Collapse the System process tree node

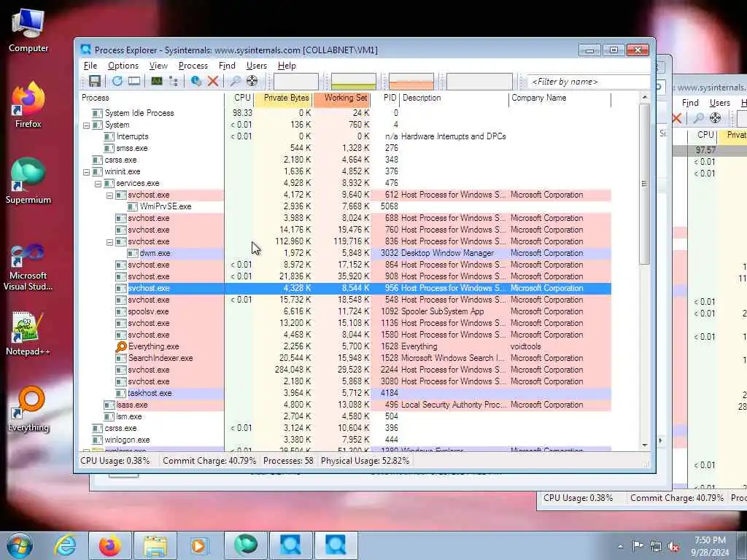tap(86, 125)
